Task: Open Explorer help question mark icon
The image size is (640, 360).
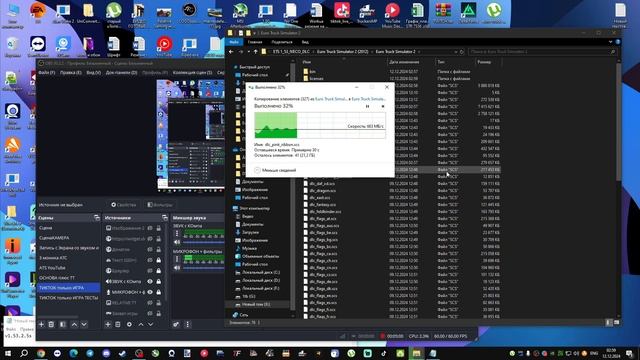Action: [618, 42]
